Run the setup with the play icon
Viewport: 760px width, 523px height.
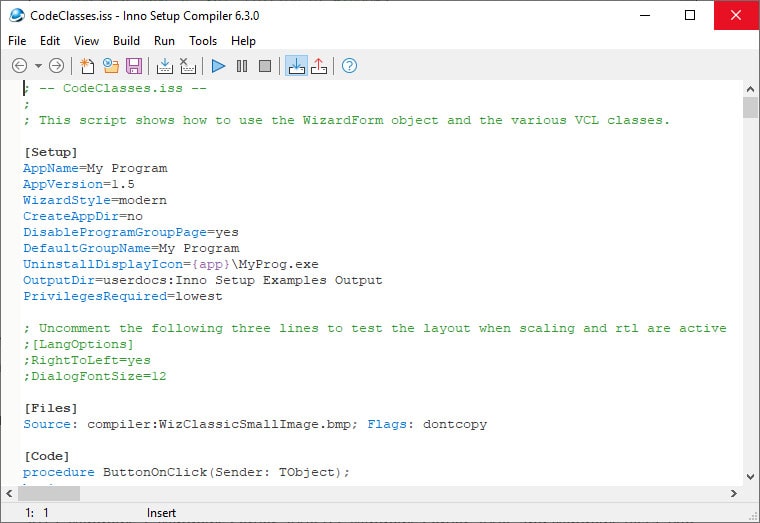click(219, 65)
